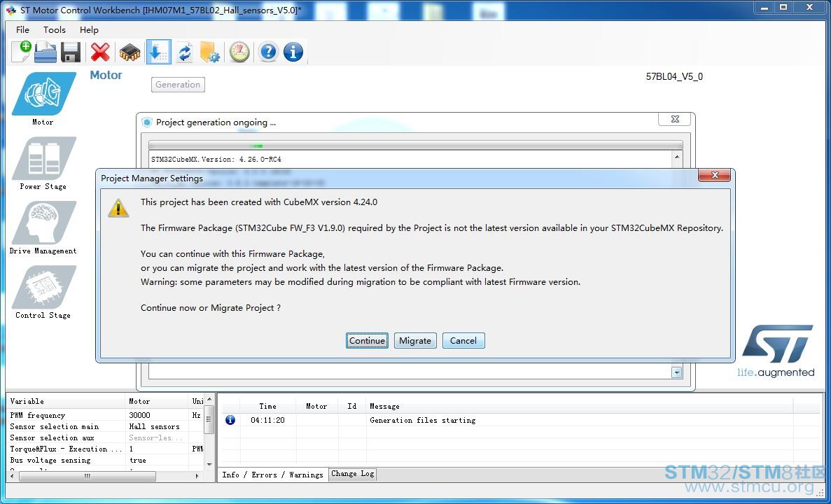Click the blue circular-arrows update icon

(184, 52)
